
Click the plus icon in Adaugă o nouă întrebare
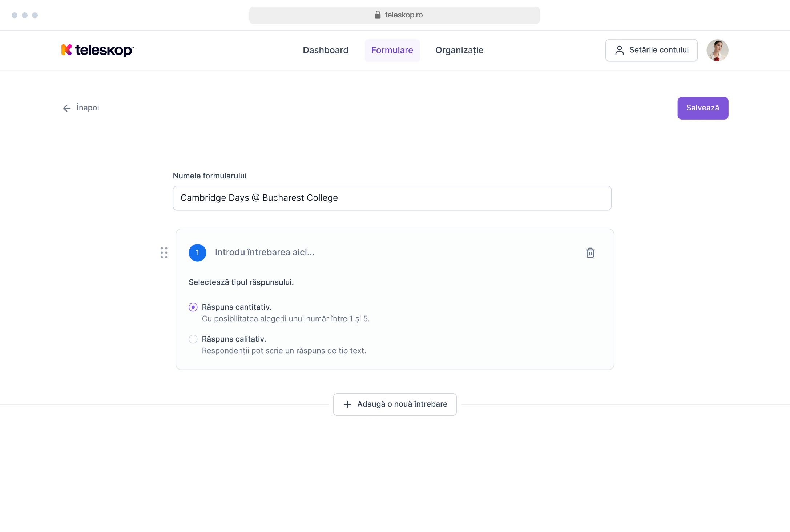click(x=347, y=404)
